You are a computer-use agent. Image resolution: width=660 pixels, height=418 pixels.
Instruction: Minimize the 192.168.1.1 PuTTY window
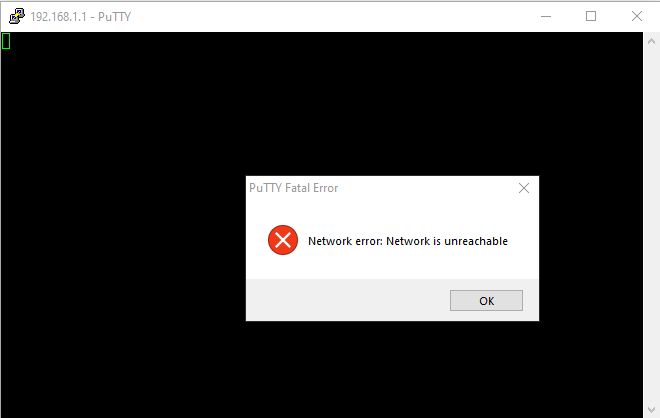[x=546, y=16]
